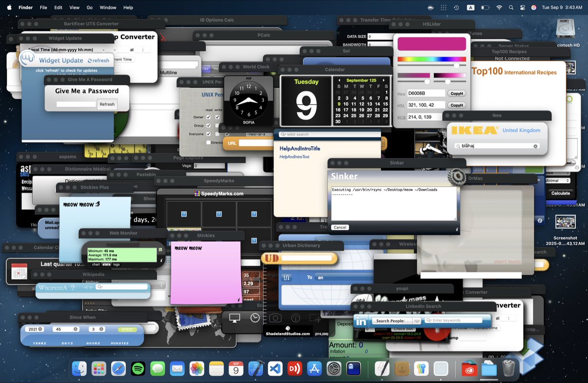The height and width of the screenshot is (383, 588).
Task: Open Spotlight search in the menu bar
Action: [x=511, y=7]
